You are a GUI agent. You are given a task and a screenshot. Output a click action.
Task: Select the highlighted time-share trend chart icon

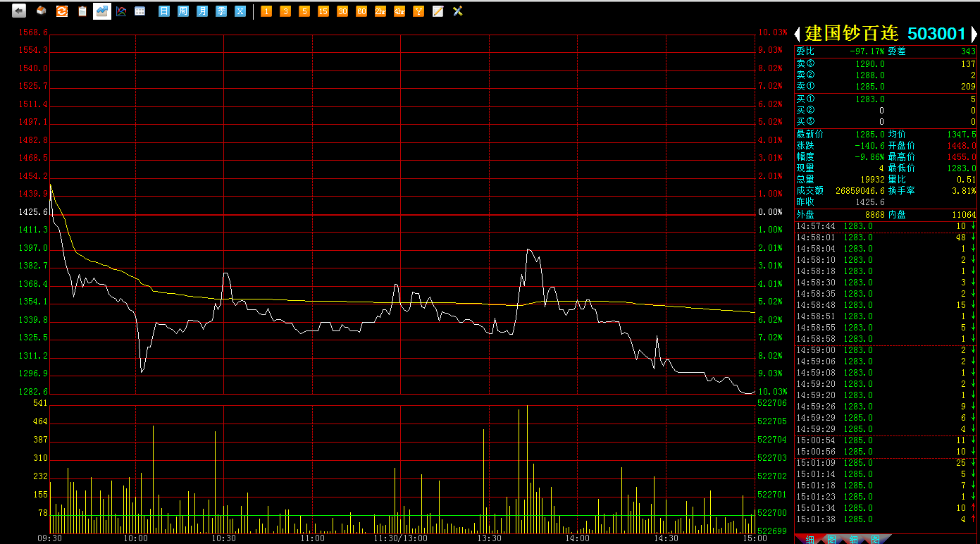tap(102, 11)
